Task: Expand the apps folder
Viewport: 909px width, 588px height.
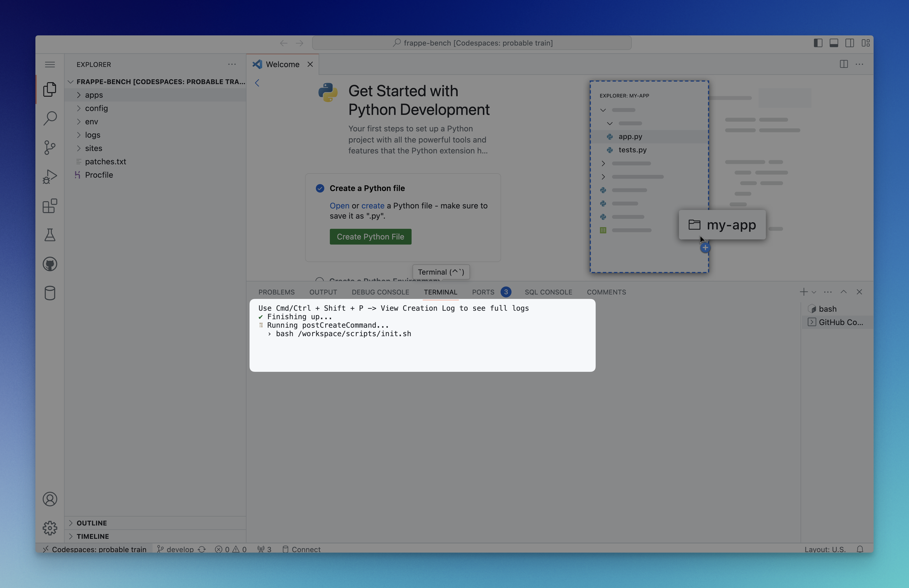Action: click(x=155, y=95)
